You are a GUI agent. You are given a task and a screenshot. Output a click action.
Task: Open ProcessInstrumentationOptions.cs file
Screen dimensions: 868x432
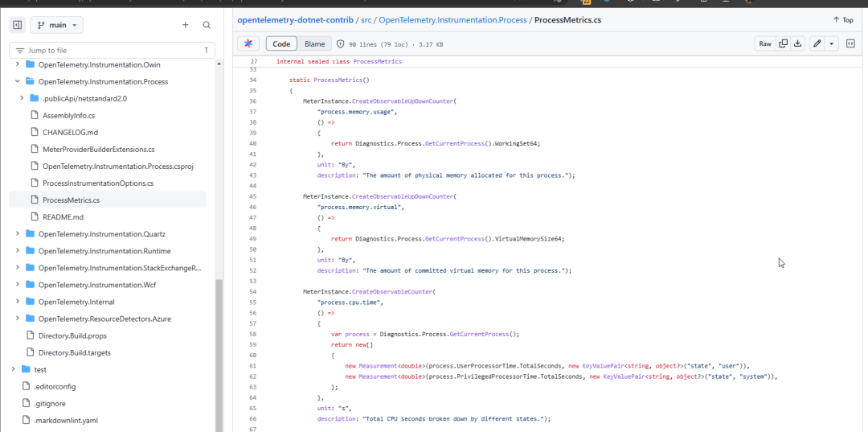pyautogui.click(x=98, y=183)
